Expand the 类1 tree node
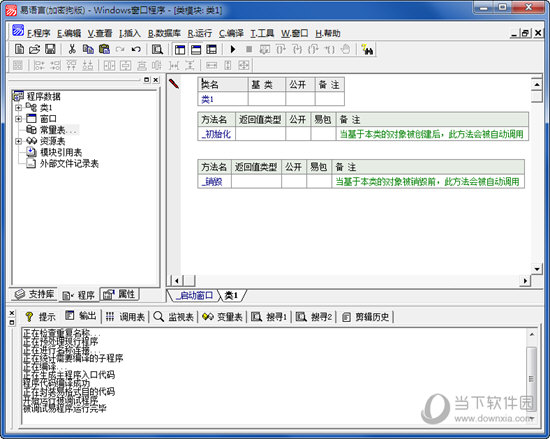Viewport: 550px width, 439px height. (18, 108)
